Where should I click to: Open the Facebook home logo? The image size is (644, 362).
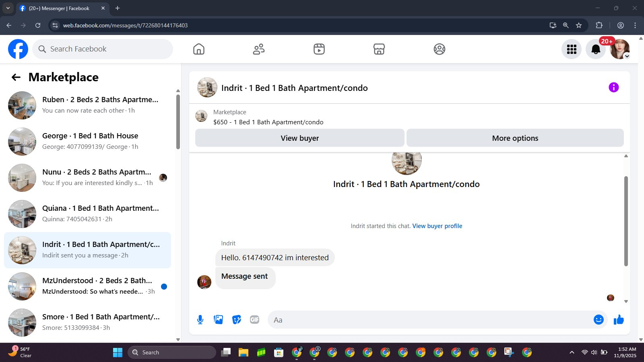pos(18,49)
